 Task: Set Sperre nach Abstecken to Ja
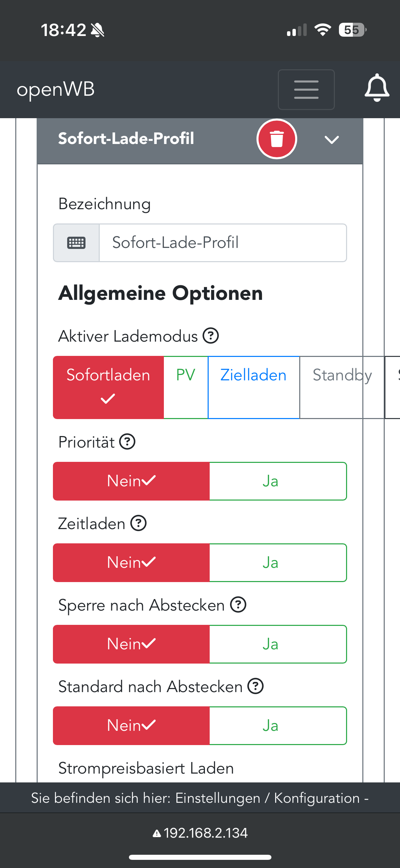click(278, 644)
